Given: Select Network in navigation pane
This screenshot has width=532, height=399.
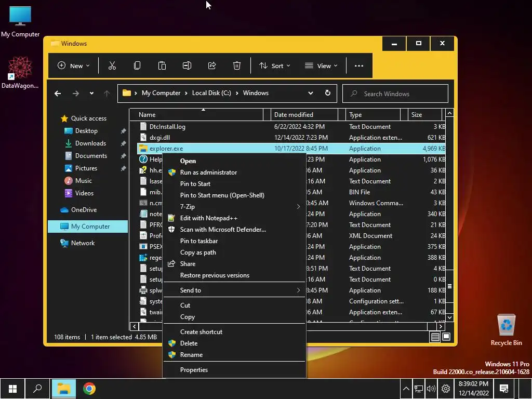Looking at the screenshot, I should [83, 243].
